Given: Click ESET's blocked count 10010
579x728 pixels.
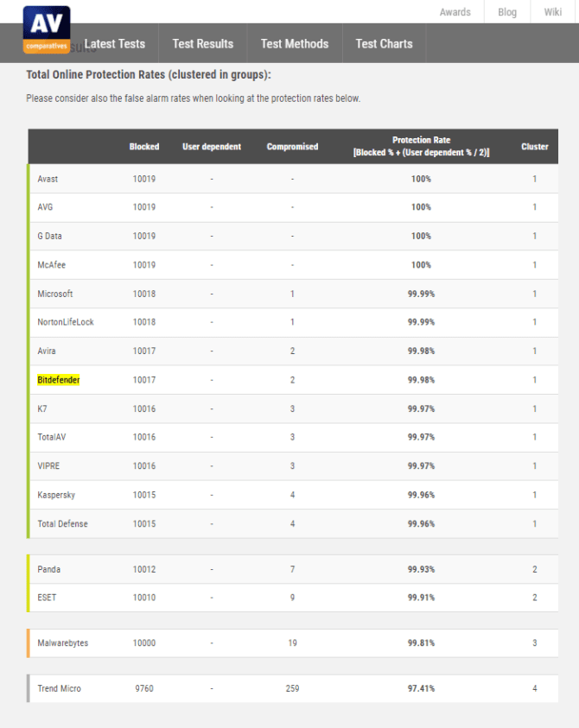Looking at the screenshot, I should click(x=144, y=598).
